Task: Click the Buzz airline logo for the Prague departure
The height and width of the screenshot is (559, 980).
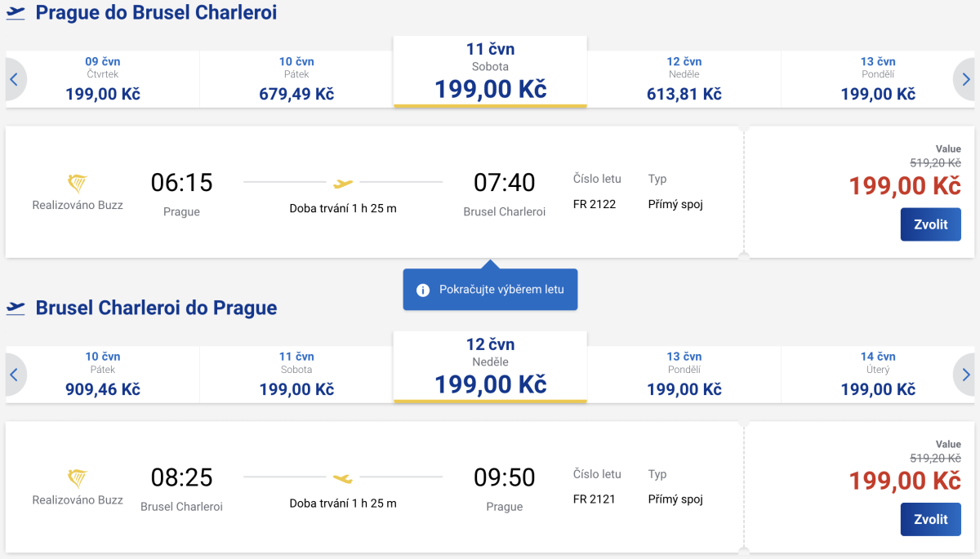Action: tap(78, 183)
